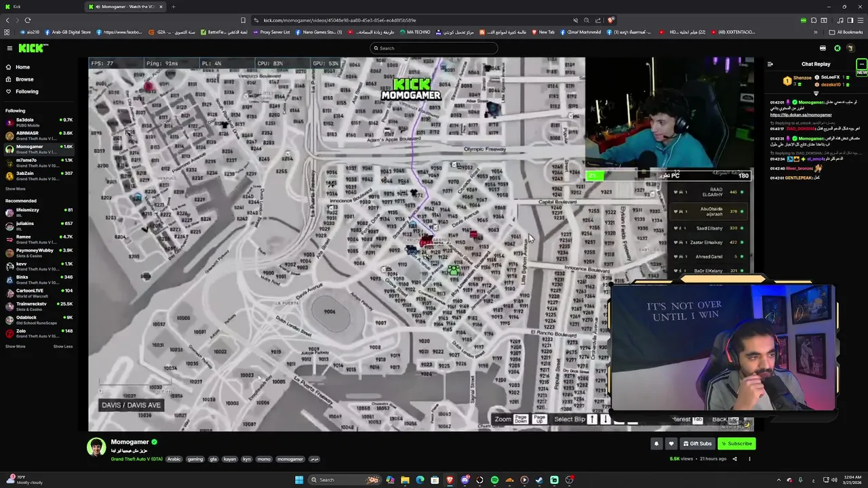868x488 pixels.
Task: Collapse the Chat Replay panel arrow
Action: (x=770, y=64)
